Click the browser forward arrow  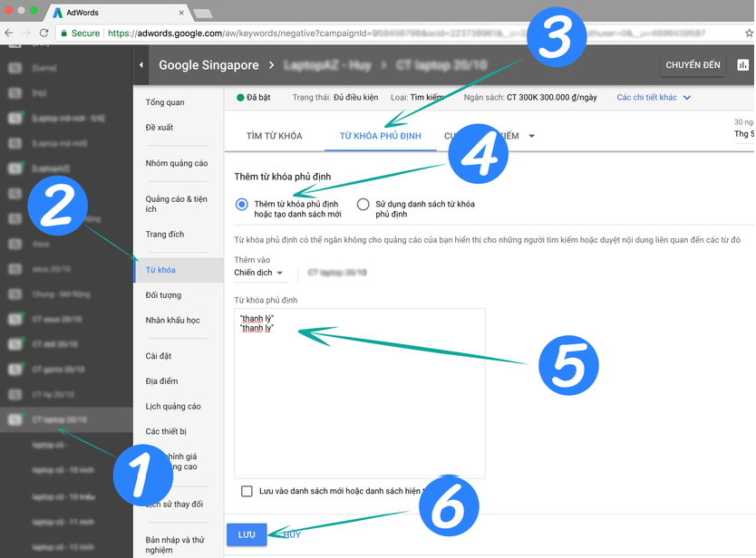(26, 33)
